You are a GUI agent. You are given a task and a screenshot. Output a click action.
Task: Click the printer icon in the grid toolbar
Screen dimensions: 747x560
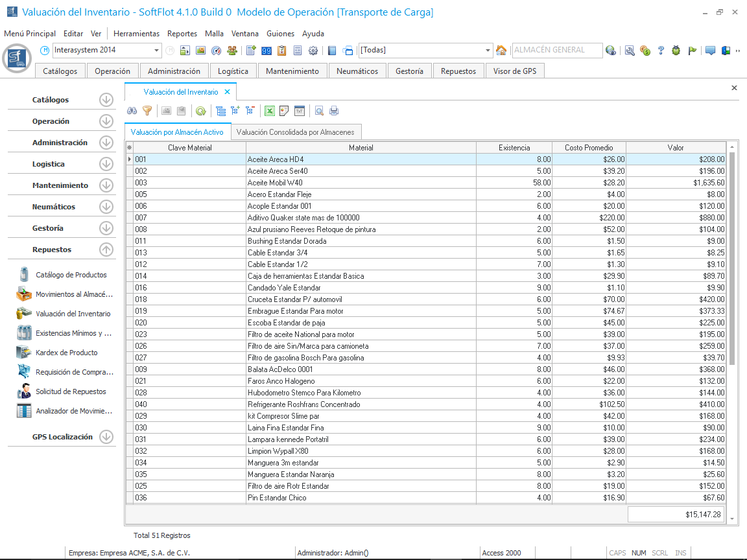[x=334, y=111]
